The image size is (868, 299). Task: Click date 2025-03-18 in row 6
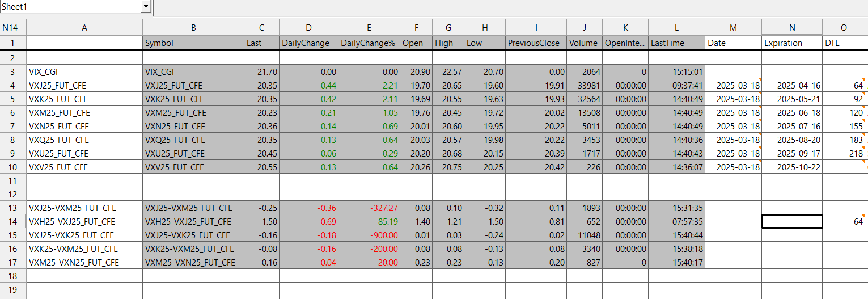(733, 113)
